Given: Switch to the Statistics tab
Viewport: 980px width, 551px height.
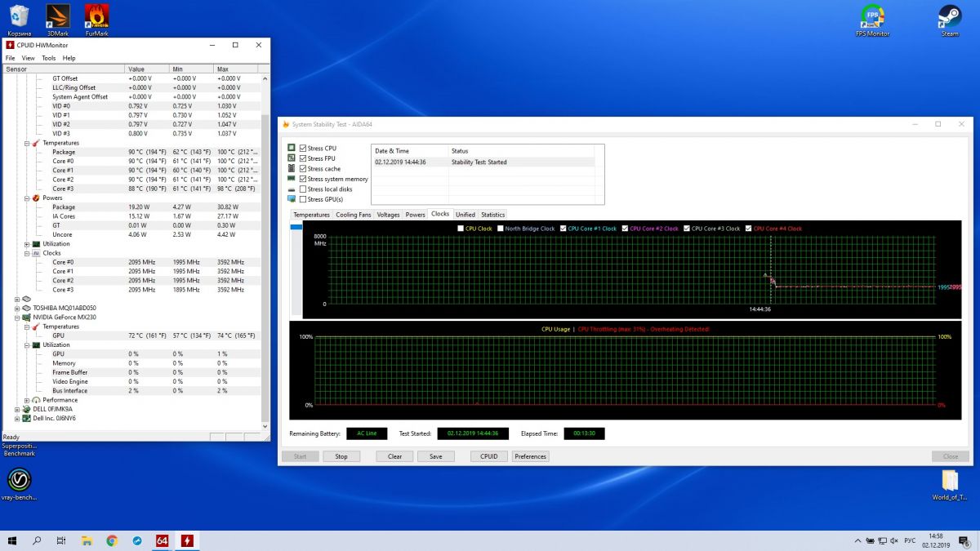Looking at the screenshot, I should coord(492,215).
